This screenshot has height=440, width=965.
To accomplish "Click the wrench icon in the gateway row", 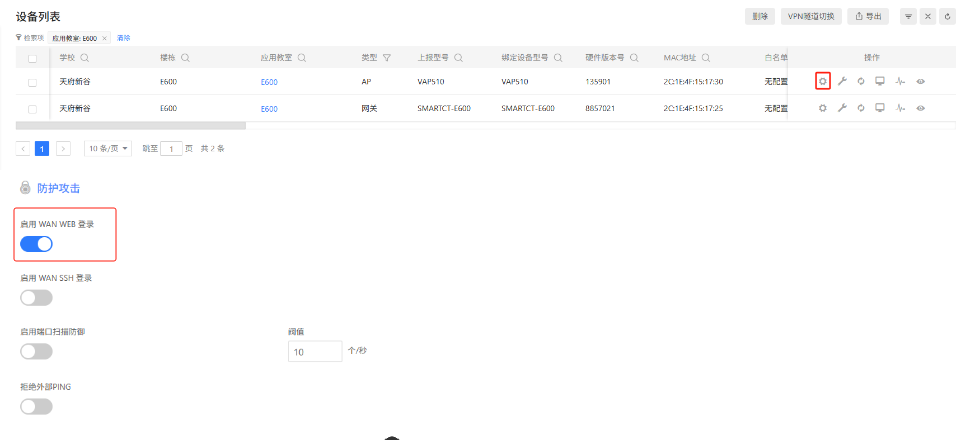I will coord(842,108).
